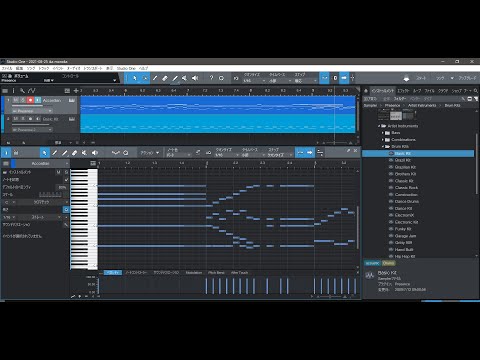
Task: Click the Basic Kit preset icon in info panel
Action: pyautogui.click(x=370, y=276)
